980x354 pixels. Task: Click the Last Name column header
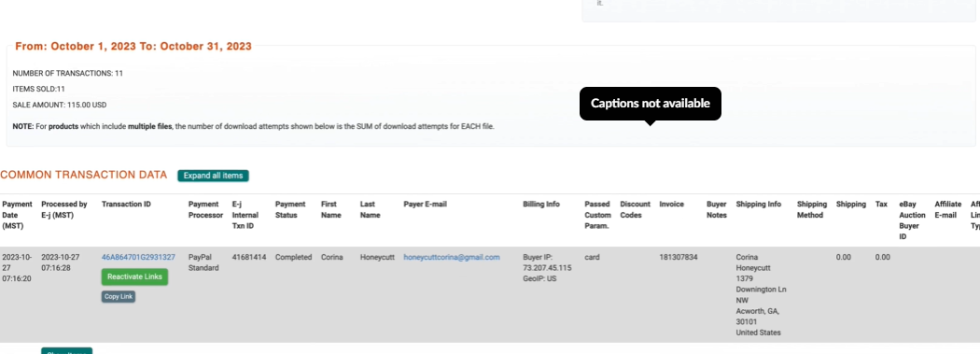[370, 209]
